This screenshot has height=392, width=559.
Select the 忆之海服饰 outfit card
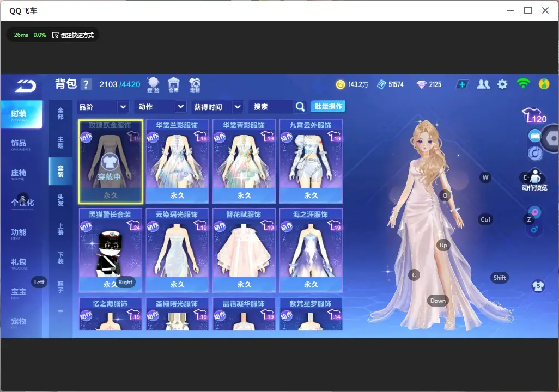click(111, 314)
